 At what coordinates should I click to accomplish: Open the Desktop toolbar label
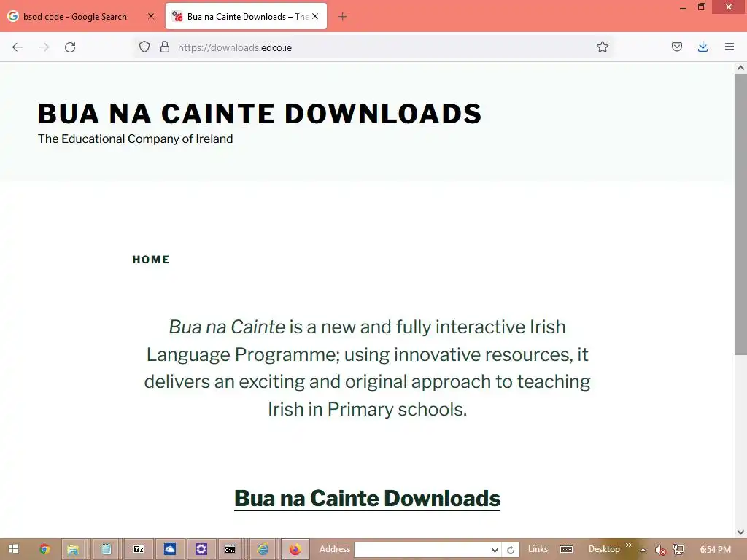tap(604, 549)
